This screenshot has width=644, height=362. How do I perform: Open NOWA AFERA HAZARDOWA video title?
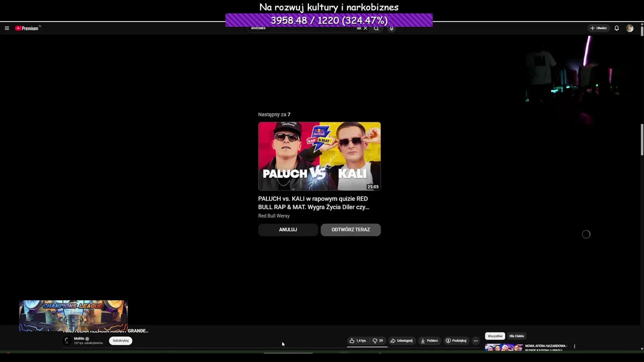point(546,347)
